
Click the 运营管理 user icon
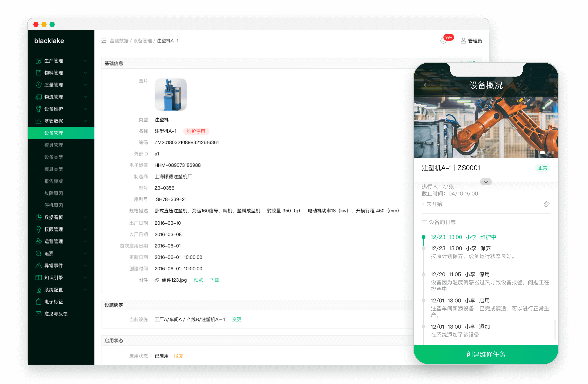point(38,242)
